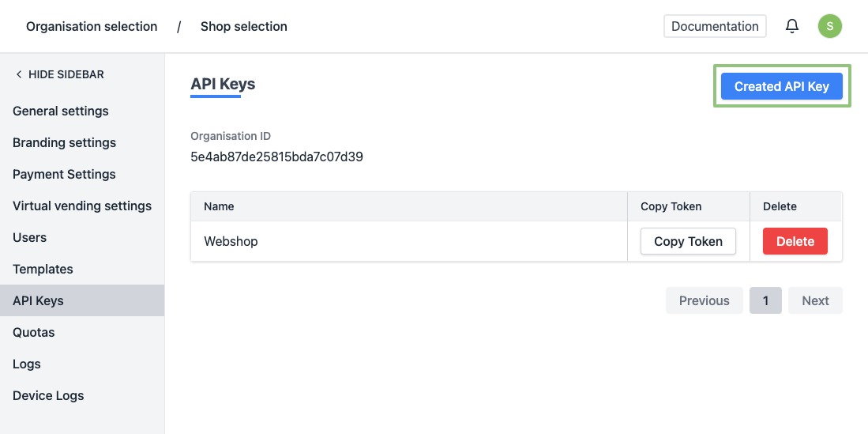Go to Branding settings
The height and width of the screenshot is (434, 868).
tap(64, 142)
